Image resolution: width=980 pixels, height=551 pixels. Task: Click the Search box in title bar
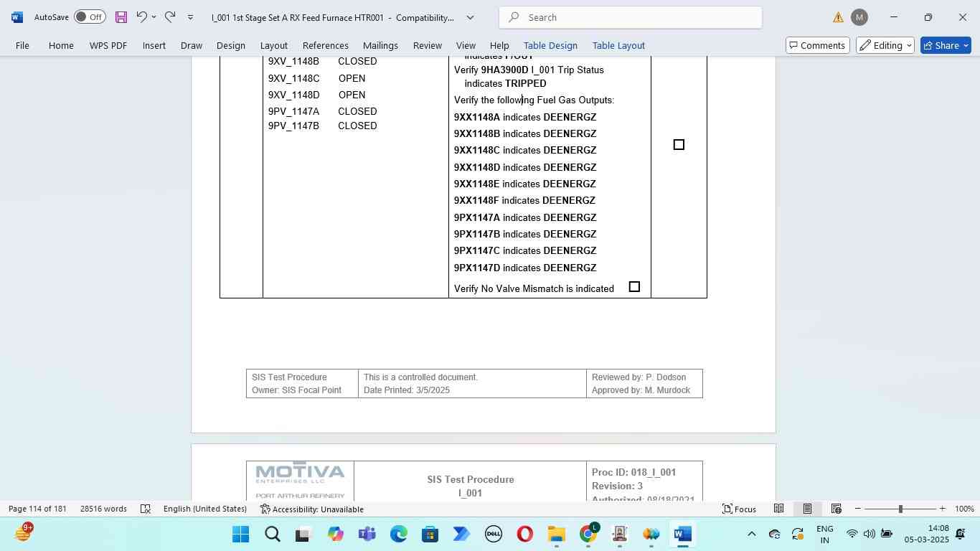click(x=631, y=17)
